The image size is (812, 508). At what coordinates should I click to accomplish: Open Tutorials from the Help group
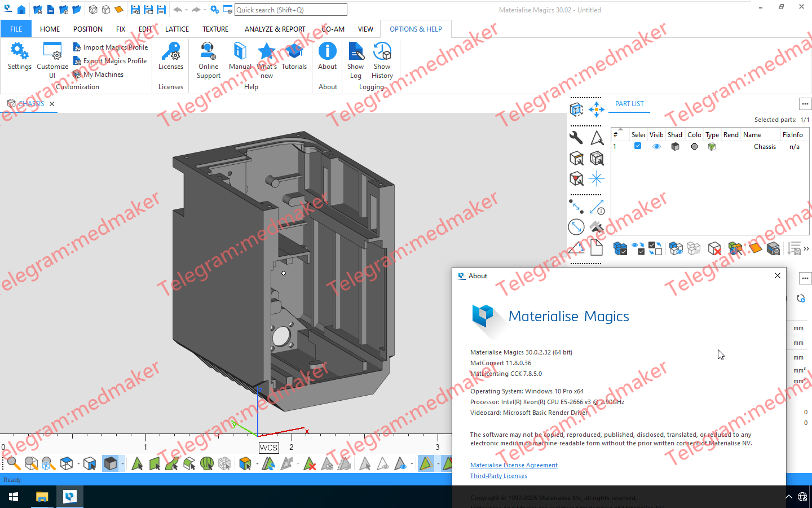294,56
